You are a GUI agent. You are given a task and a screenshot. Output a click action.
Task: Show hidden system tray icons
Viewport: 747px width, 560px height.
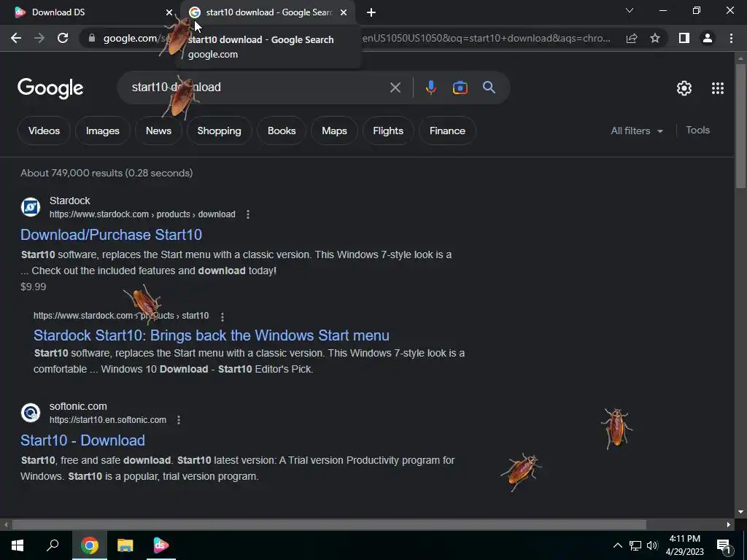click(617, 545)
